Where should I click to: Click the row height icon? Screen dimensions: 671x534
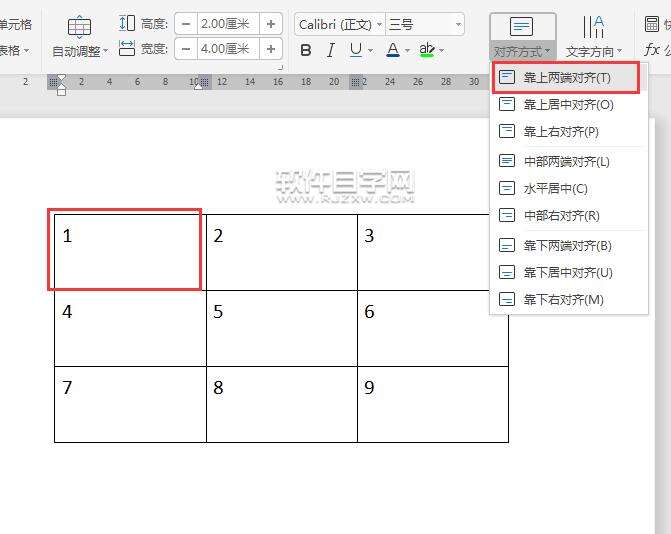(x=127, y=23)
